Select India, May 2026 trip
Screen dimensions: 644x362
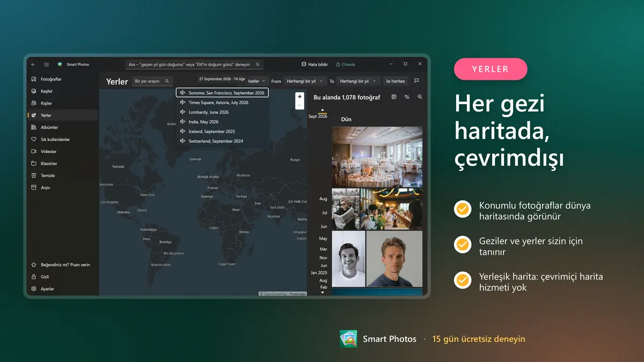[222, 122]
